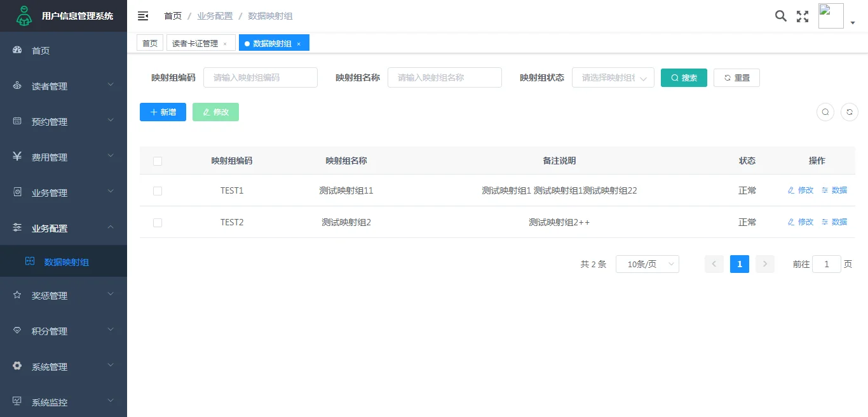Check the TEST1 row checkbox
868x417 pixels.
click(158, 191)
